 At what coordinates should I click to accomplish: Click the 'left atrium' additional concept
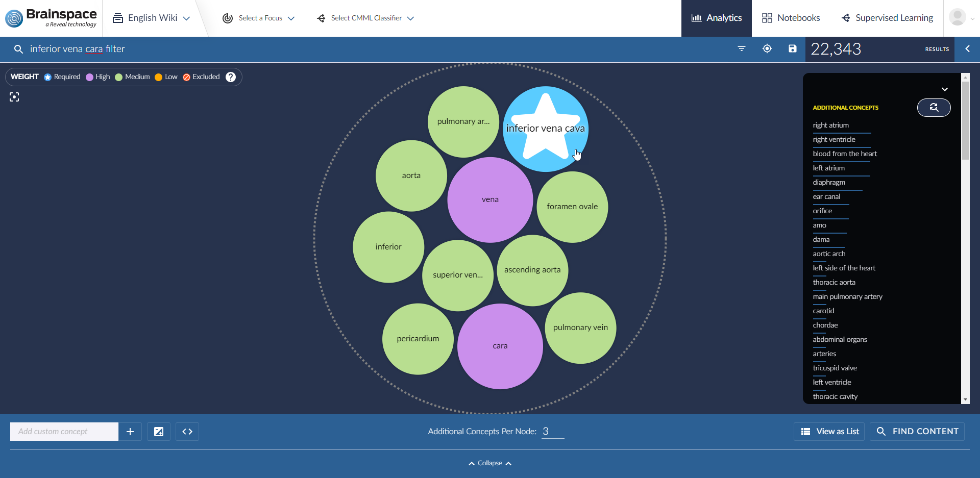coord(829,168)
